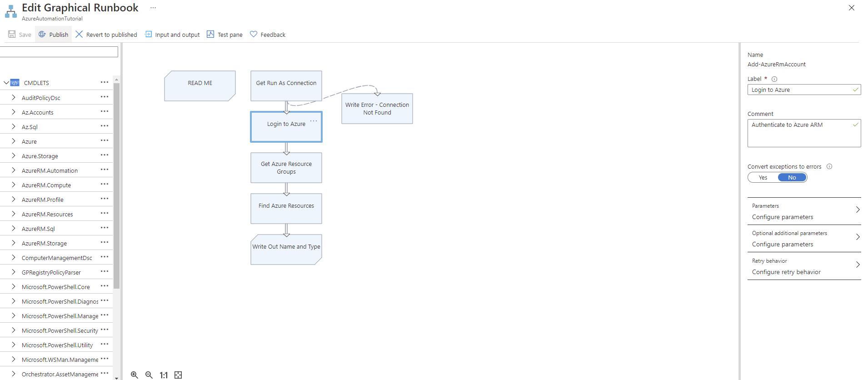This screenshot has height=380, width=868.
Task: Open more options for AzureRM.Compute
Action: pyautogui.click(x=105, y=184)
